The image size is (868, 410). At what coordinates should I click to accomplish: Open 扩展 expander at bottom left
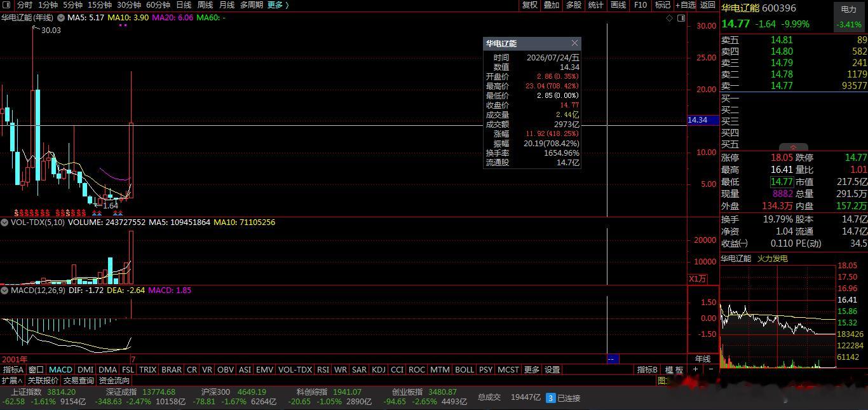point(11,380)
